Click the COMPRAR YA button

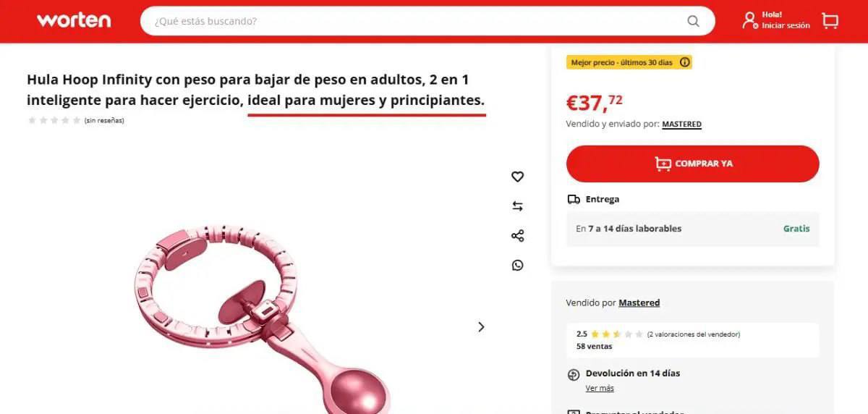[692, 164]
